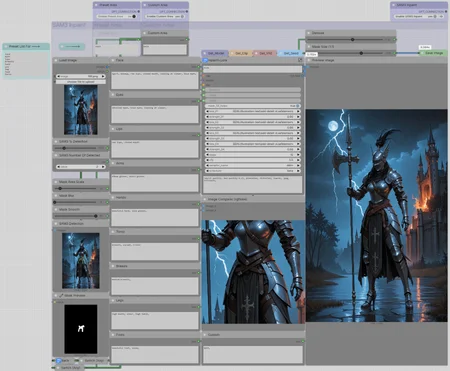Collapse the Image Comparer (rgthree) node dot
Viewport: 450px width, 371px height.
[x=205, y=199]
